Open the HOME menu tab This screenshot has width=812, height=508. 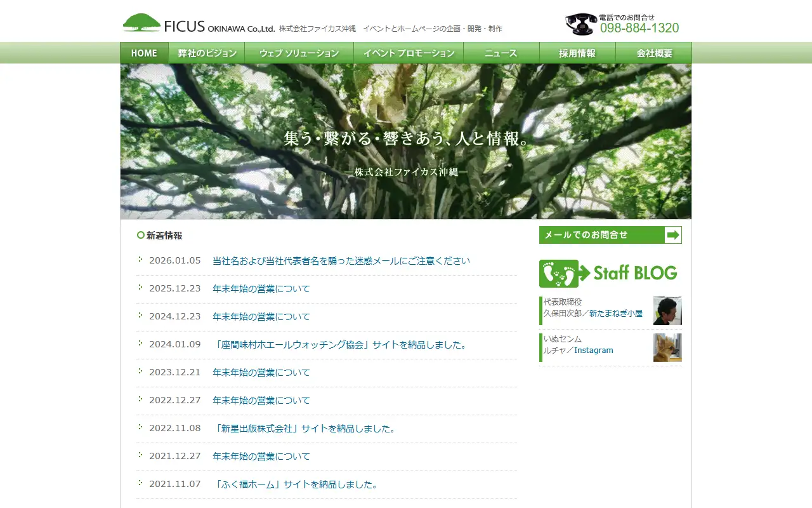tap(144, 53)
